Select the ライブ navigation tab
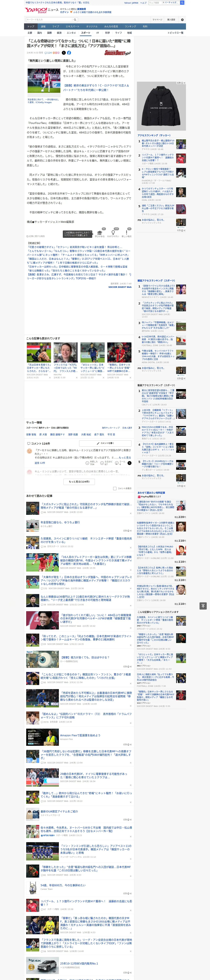This screenshot has height=980, width=210. pyautogui.click(x=56, y=27)
